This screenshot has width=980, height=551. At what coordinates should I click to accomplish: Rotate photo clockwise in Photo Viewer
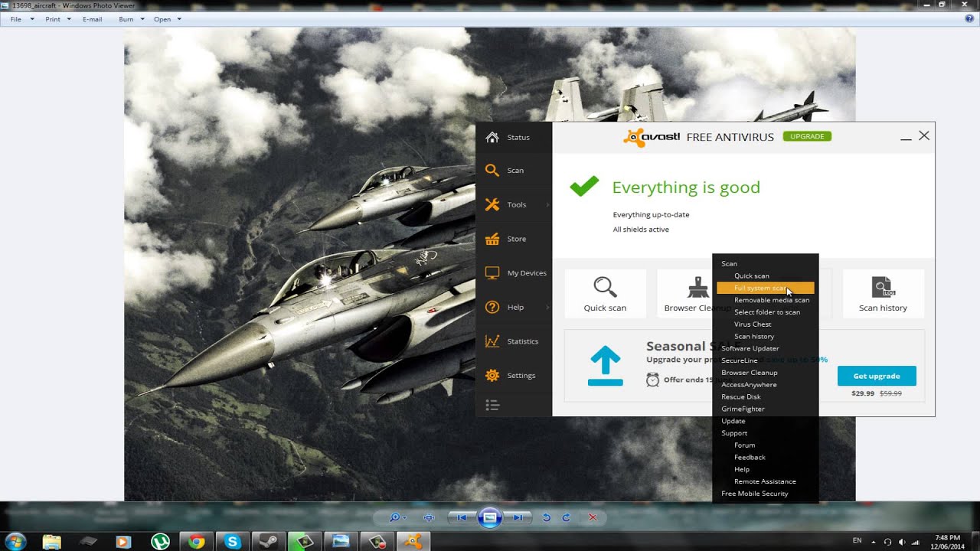[567, 517]
